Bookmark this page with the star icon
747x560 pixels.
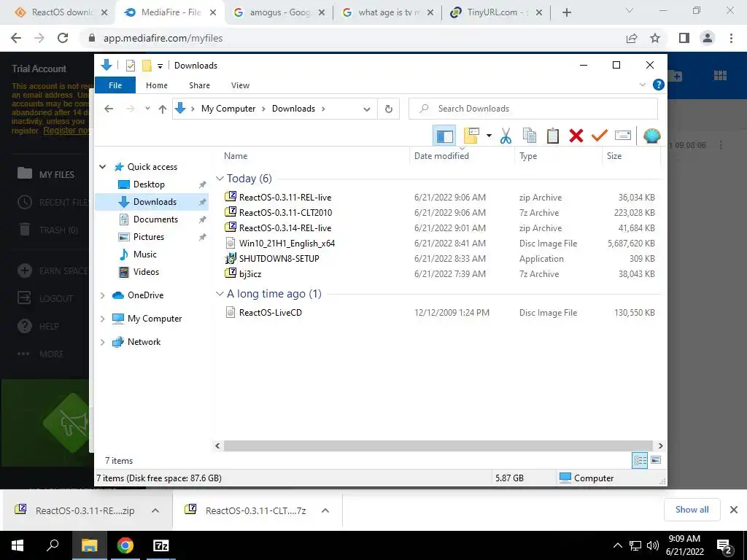click(x=655, y=38)
